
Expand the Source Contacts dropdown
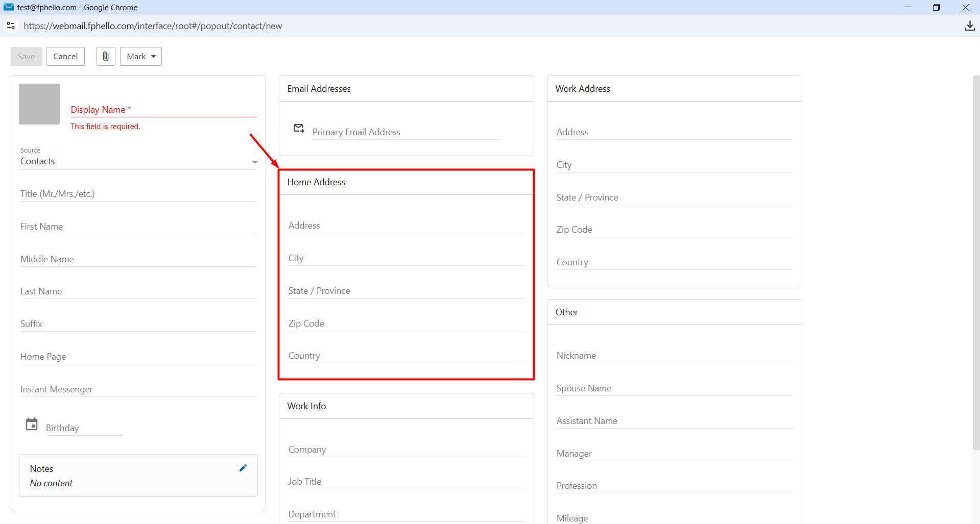coord(139,161)
